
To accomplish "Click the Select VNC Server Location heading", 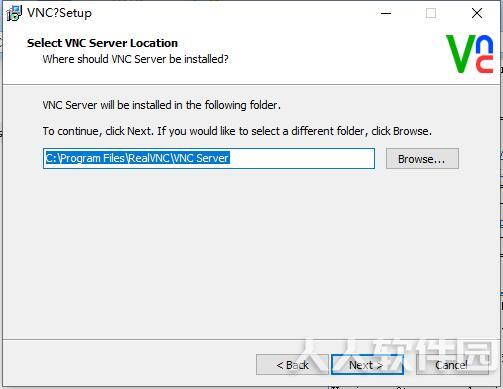I will click(x=102, y=43).
